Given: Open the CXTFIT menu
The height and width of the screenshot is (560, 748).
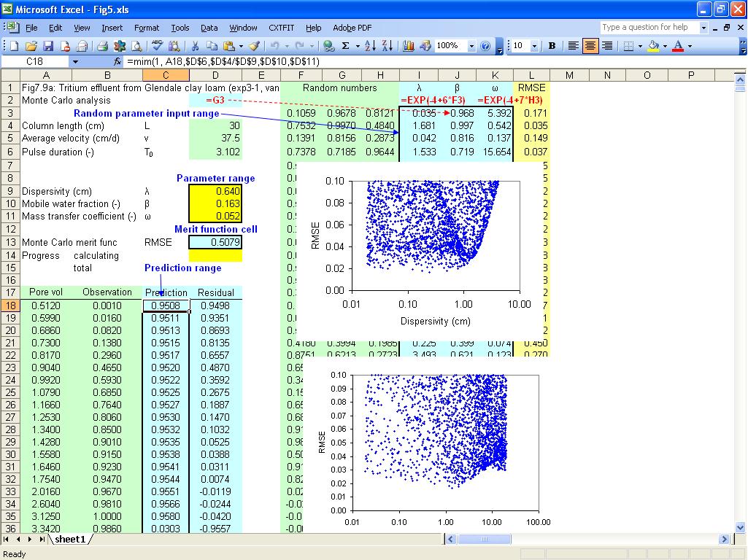Looking at the screenshot, I should pos(281,28).
